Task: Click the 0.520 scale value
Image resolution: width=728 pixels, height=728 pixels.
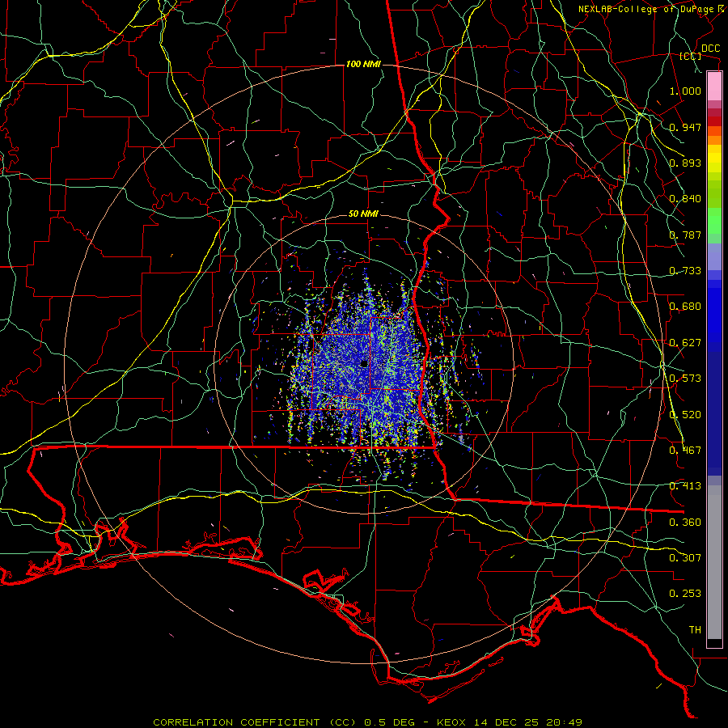Action: [685, 415]
